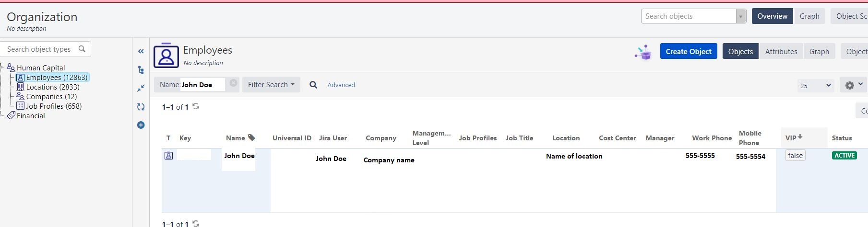This screenshot has width=868, height=227.
Task: Click Job Title column header
Action: point(519,138)
